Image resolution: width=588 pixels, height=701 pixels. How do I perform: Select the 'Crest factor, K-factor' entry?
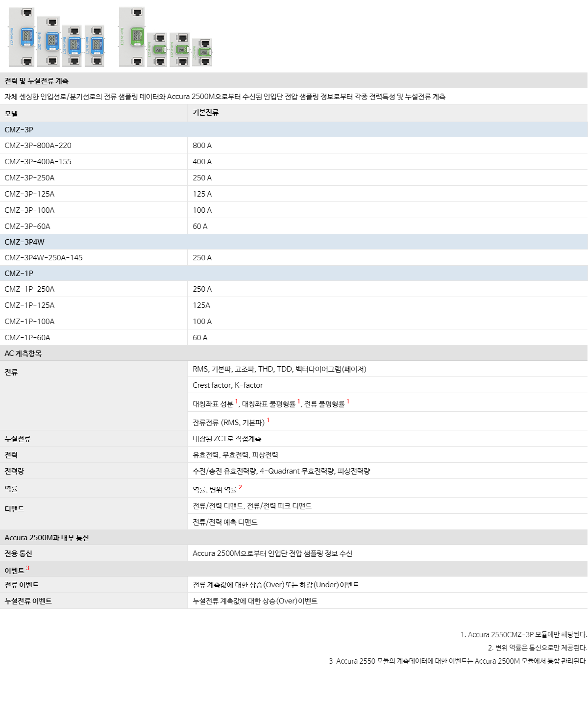click(228, 385)
